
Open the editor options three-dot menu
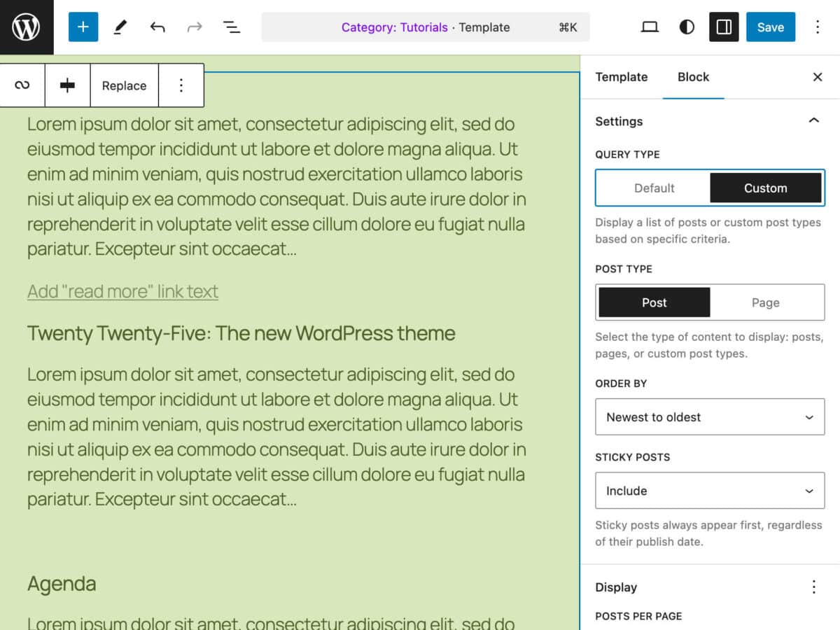coord(817,27)
